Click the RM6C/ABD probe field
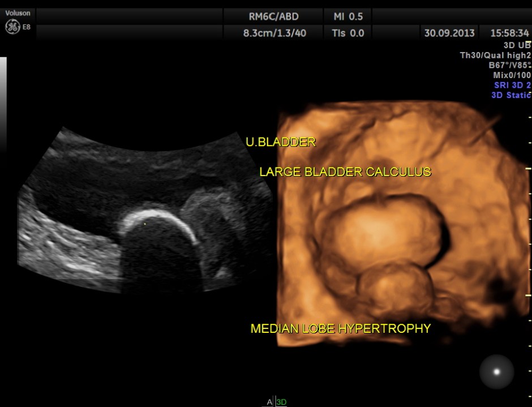532x407 pixels. pyautogui.click(x=274, y=16)
